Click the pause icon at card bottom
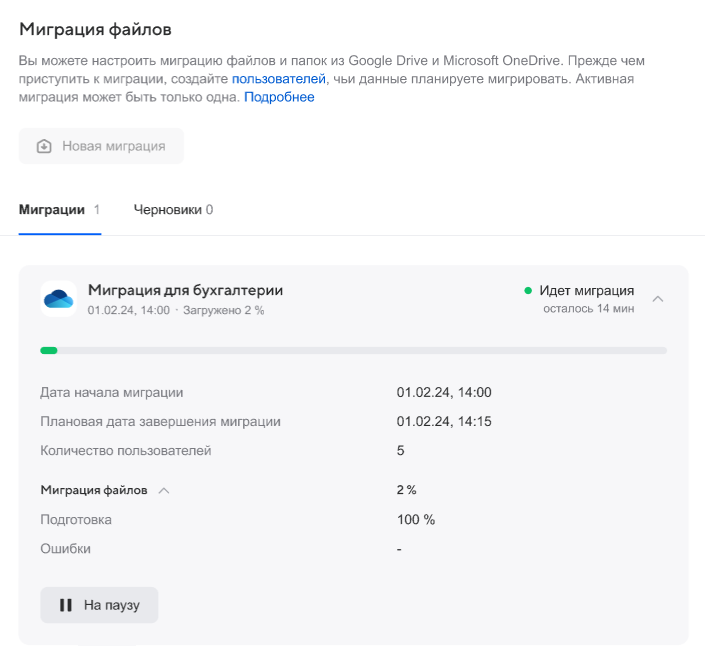705x659 pixels. [x=65, y=605]
